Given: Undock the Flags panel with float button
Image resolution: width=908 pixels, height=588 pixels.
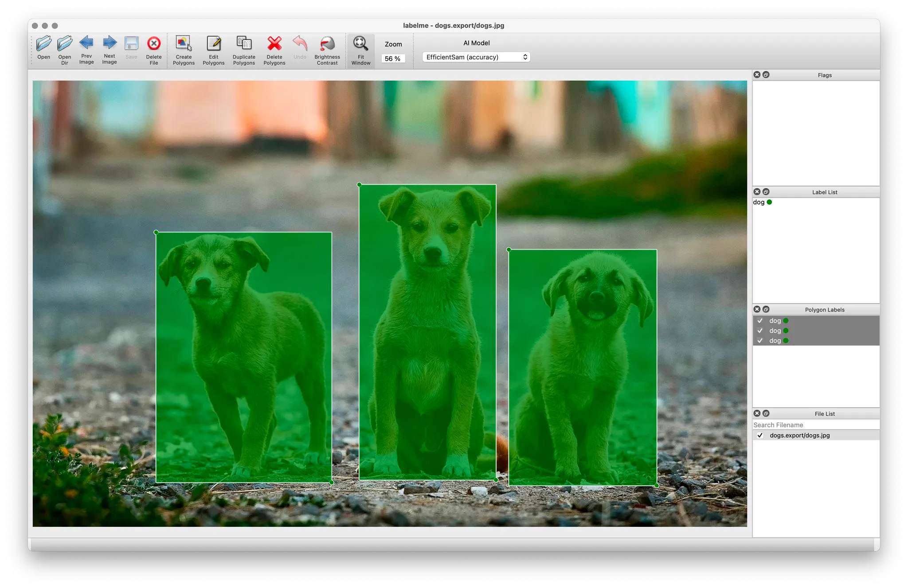Looking at the screenshot, I should [x=766, y=75].
